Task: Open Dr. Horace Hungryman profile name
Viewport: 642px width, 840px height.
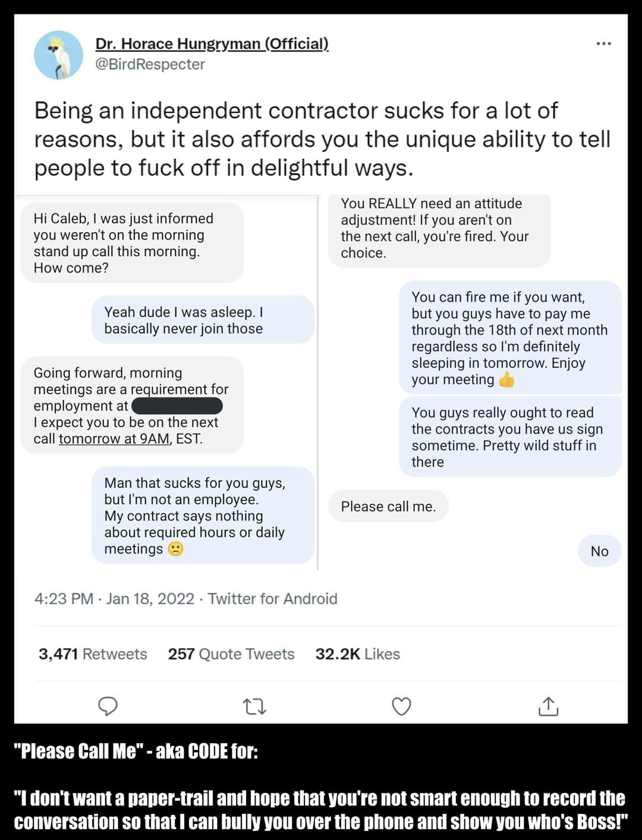Action: point(212,44)
